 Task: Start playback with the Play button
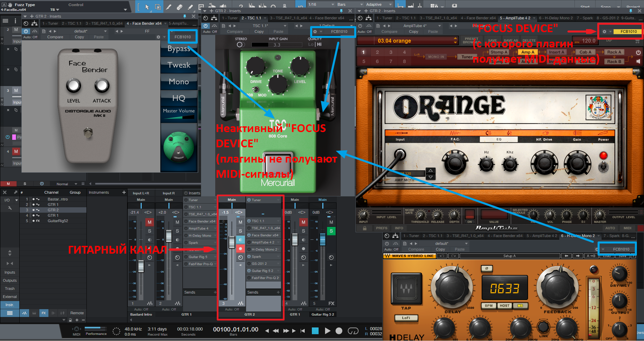(x=327, y=331)
